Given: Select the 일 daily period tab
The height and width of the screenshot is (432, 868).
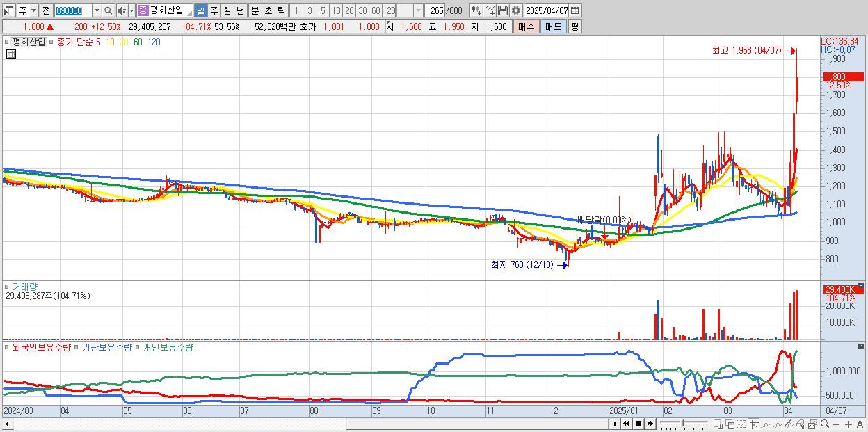Looking at the screenshot, I should 200,10.
